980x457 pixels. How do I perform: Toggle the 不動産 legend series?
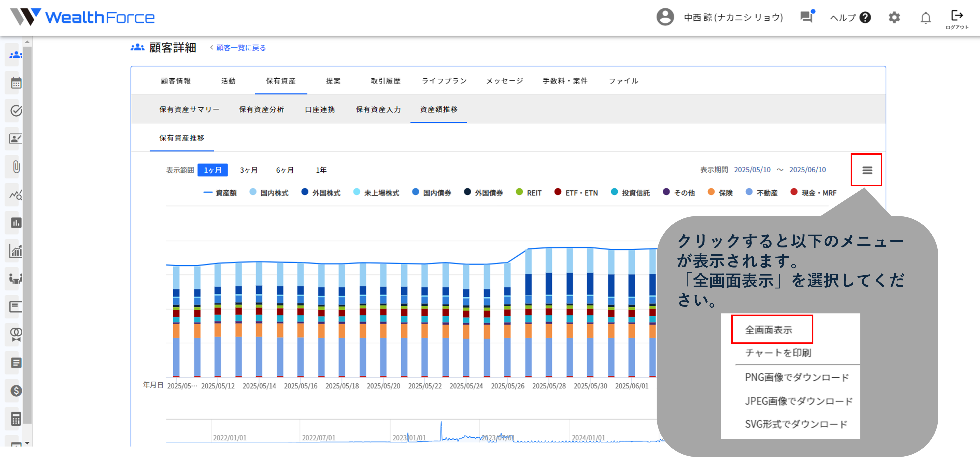tap(762, 193)
